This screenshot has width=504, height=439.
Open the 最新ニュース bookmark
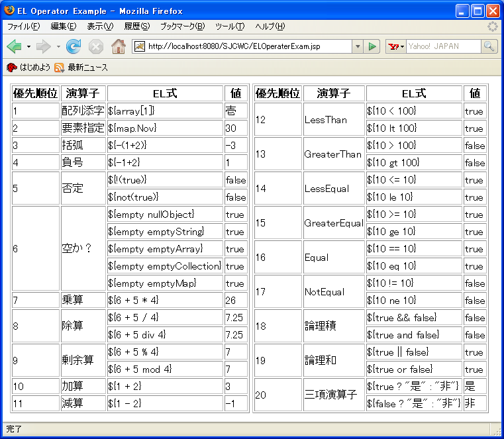point(87,68)
